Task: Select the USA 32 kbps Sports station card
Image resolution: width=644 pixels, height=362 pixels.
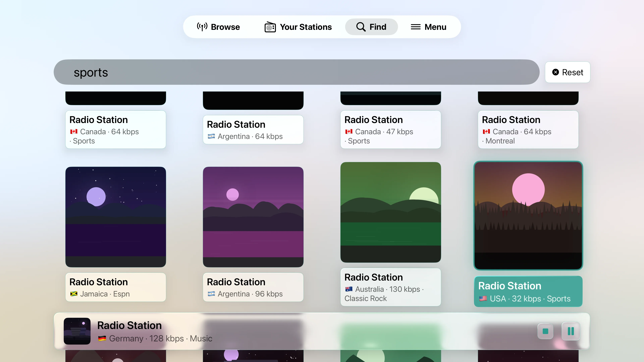Action: [528, 291]
